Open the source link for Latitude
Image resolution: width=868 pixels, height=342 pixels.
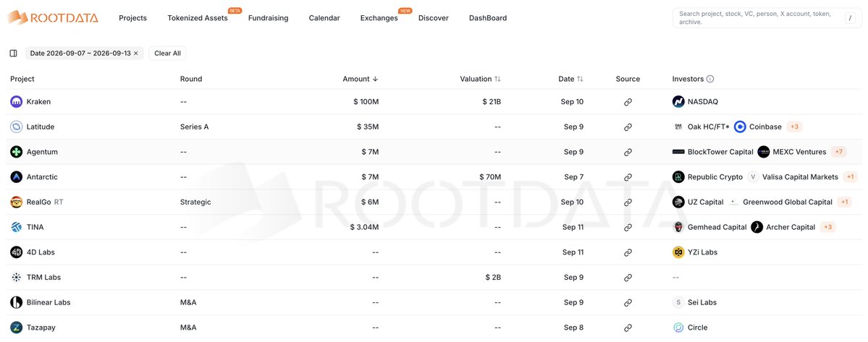pos(628,127)
